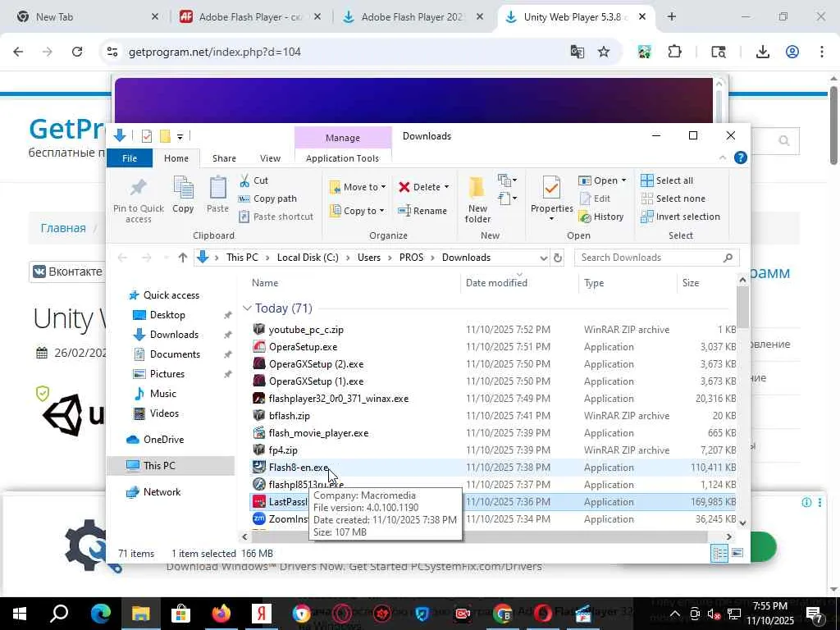The height and width of the screenshot is (630, 840).
Task: Create a New folder
Action: point(477,199)
